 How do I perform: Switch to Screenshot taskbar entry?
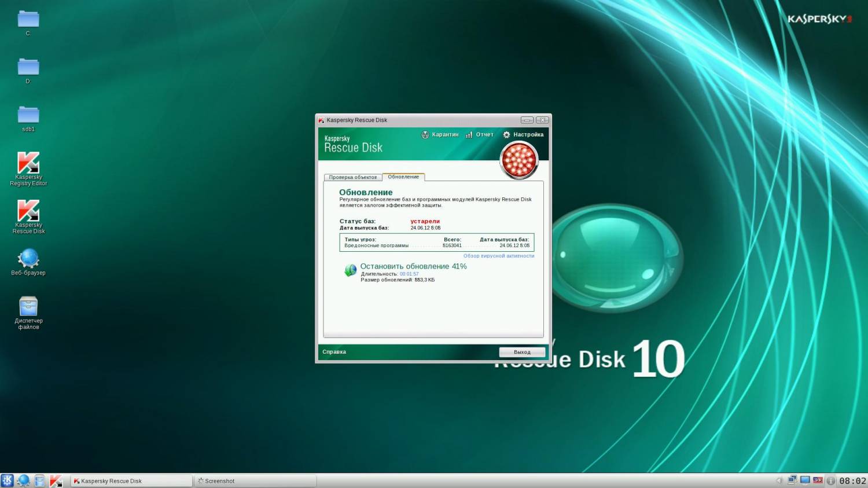tap(255, 480)
